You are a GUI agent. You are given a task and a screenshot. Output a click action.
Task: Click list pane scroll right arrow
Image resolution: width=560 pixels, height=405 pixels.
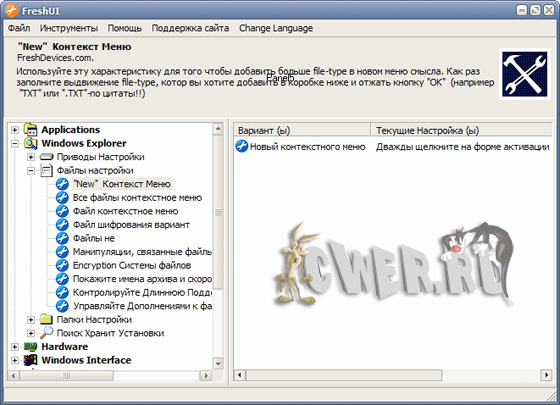tap(546, 375)
